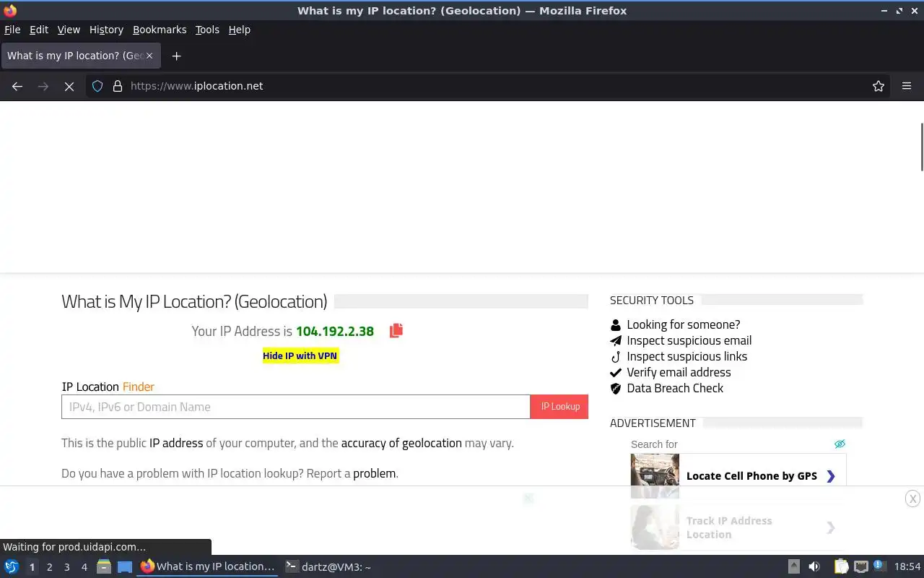Click the IPv4, IPv6 or Domain Name field

pos(296,407)
